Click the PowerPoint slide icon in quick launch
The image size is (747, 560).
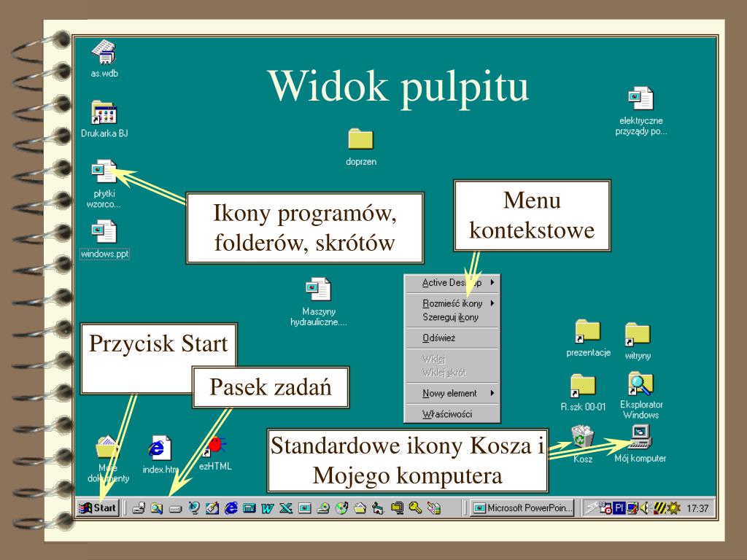click(305, 508)
